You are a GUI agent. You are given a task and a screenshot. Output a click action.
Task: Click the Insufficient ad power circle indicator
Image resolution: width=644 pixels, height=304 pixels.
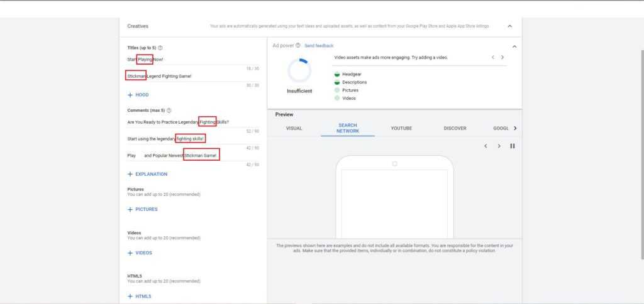(299, 71)
